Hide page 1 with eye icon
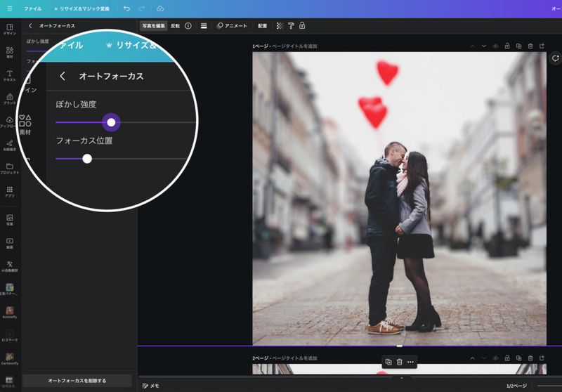The width and height of the screenshot is (562, 392). click(x=495, y=46)
